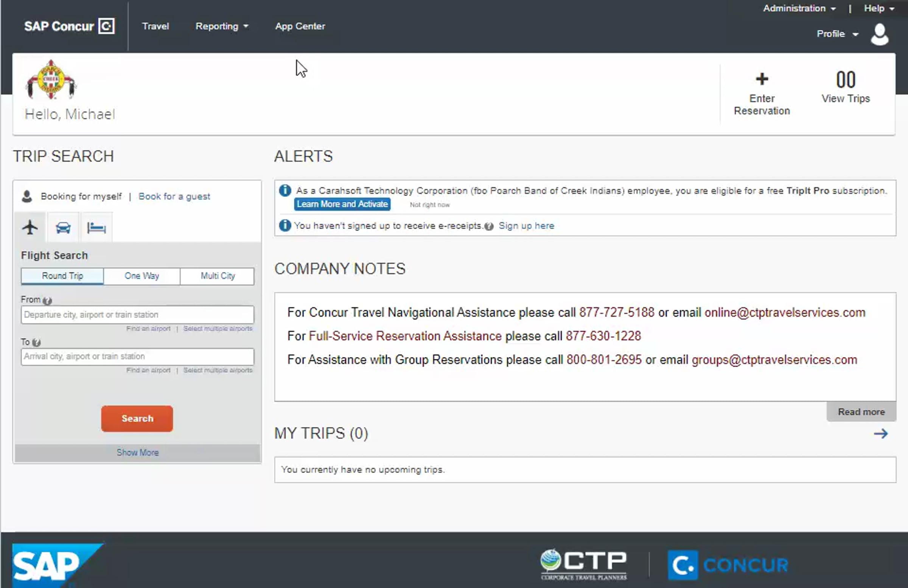Click Learn More and Activate button
Image resolution: width=908 pixels, height=588 pixels.
point(342,204)
